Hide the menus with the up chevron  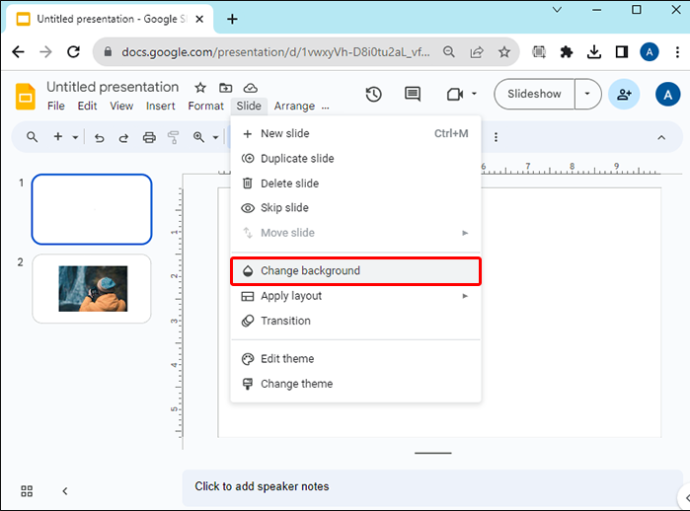[x=661, y=137]
